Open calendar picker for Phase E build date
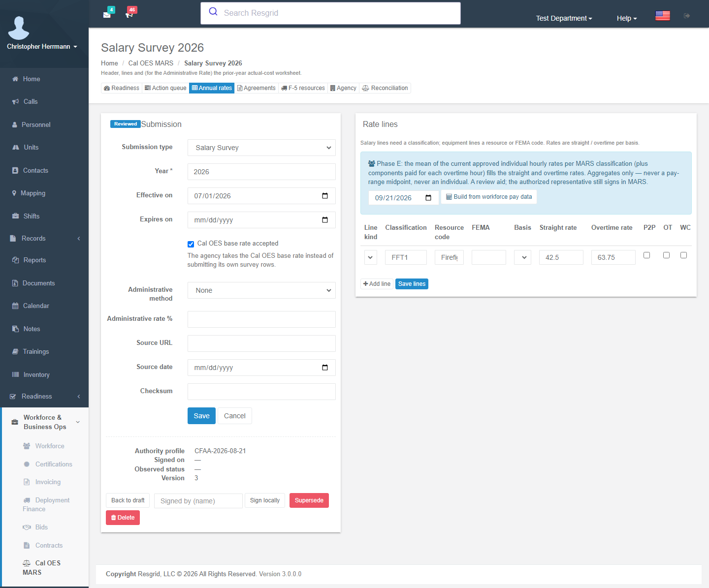This screenshot has width=709, height=588. pyautogui.click(x=428, y=198)
